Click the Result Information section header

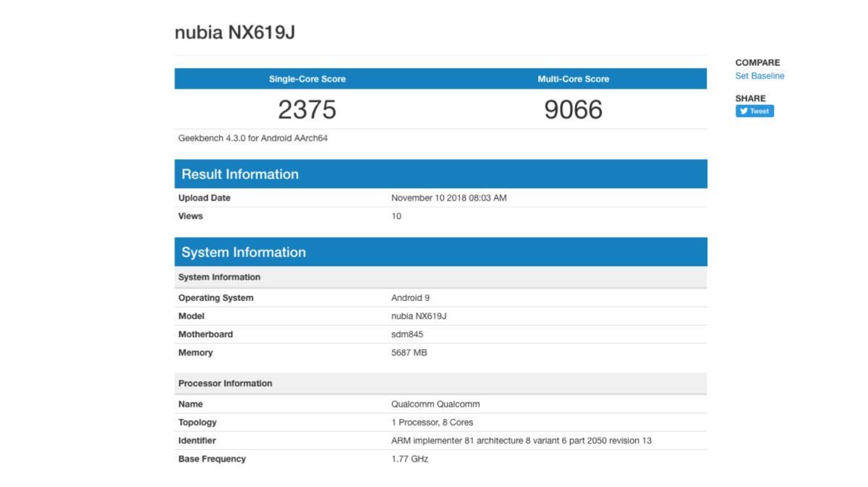tap(239, 174)
